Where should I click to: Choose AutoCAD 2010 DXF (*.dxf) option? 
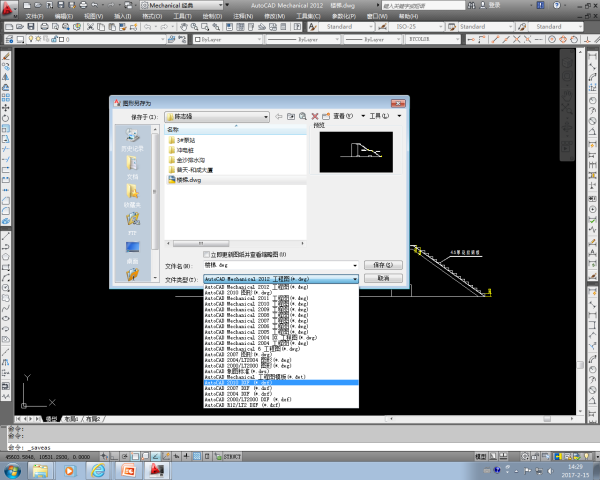[x=281, y=382]
